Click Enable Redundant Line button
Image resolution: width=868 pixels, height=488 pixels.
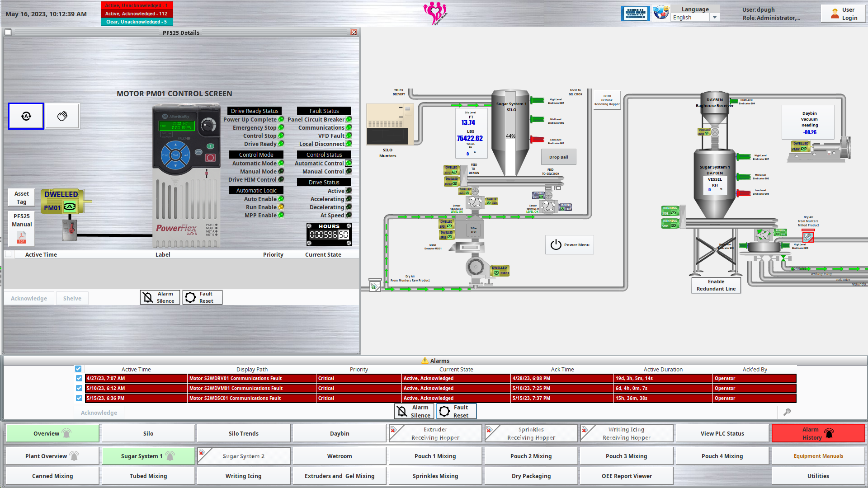click(x=716, y=285)
